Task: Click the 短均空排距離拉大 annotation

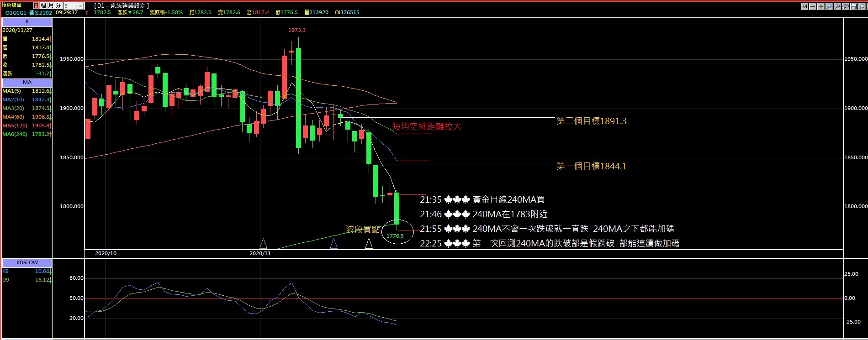Action: [x=427, y=126]
